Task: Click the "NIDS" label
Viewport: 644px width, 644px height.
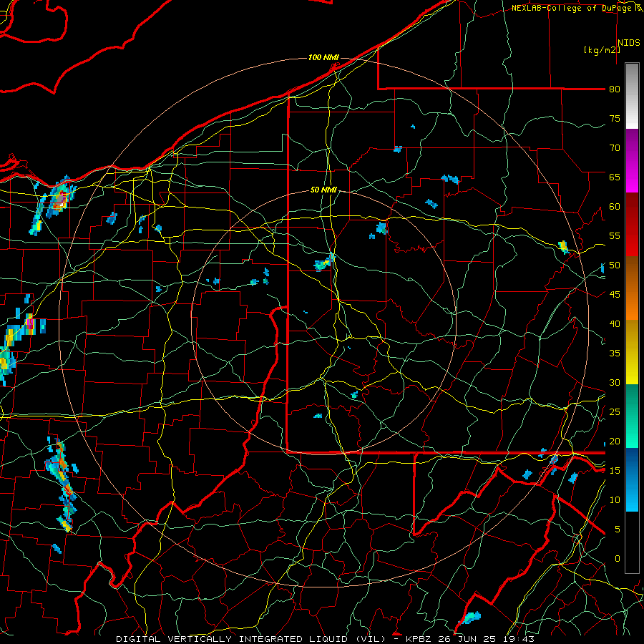Action: 629,43
